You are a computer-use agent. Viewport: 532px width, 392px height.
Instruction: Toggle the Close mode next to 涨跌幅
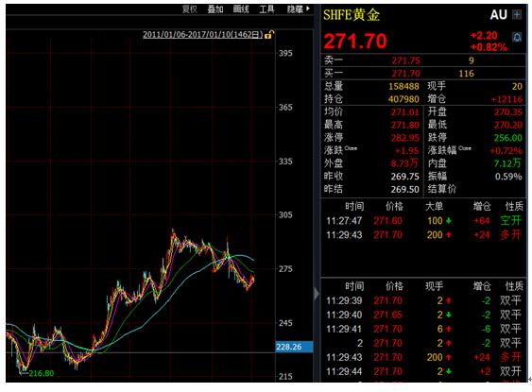tap(465, 148)
